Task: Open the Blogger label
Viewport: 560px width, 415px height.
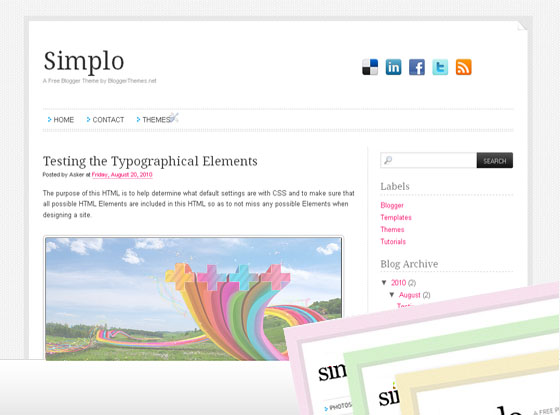Action: tap(392, 205)
